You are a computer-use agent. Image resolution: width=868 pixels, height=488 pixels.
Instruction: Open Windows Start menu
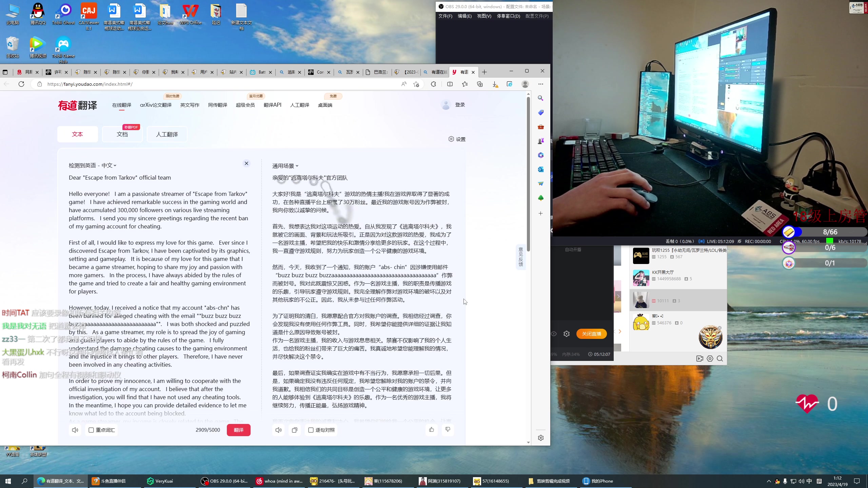[x=8, y=481]
